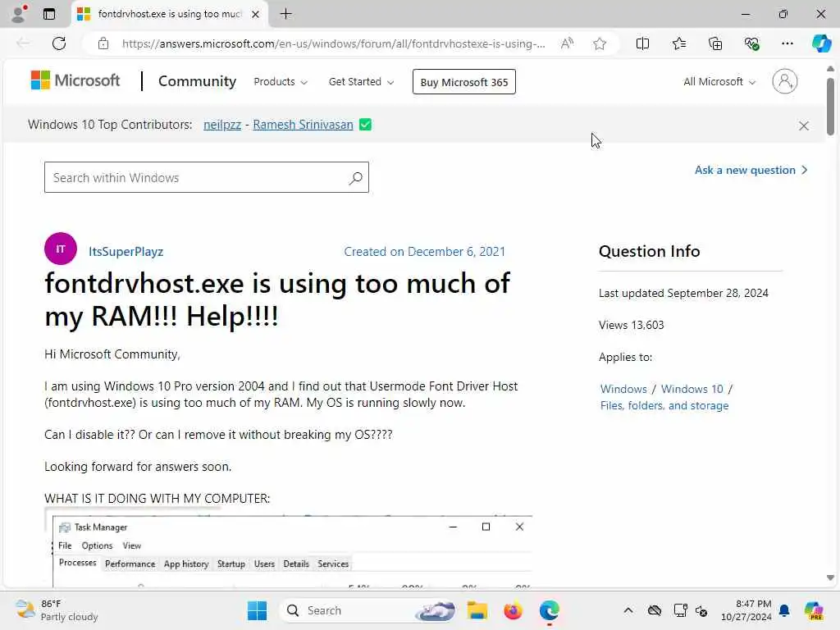Open Collections panel
This screenshot has height=630, width=840.
click(715, 44)
